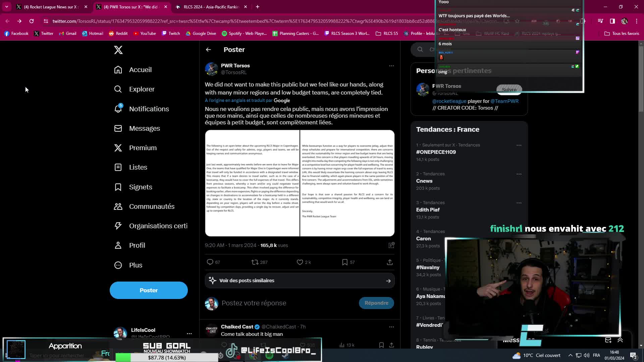Open options for Cnews trend

tap(519, 174)
